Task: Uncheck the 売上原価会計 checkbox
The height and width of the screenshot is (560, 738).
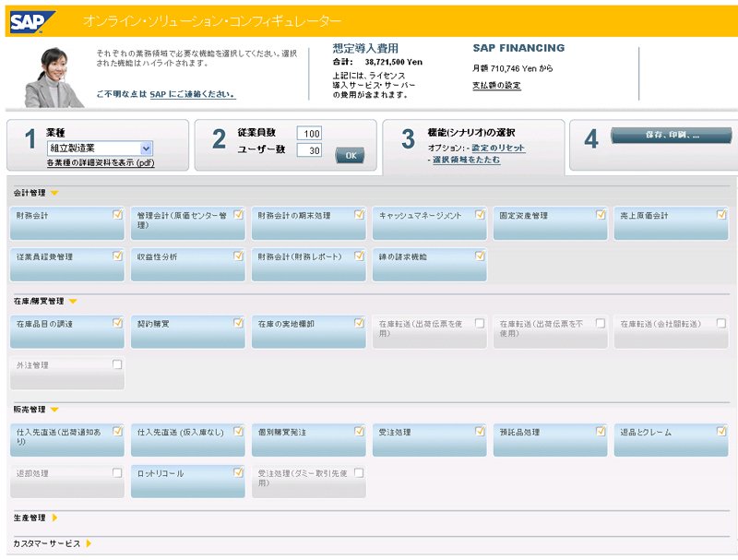Action: coord(721,215)
